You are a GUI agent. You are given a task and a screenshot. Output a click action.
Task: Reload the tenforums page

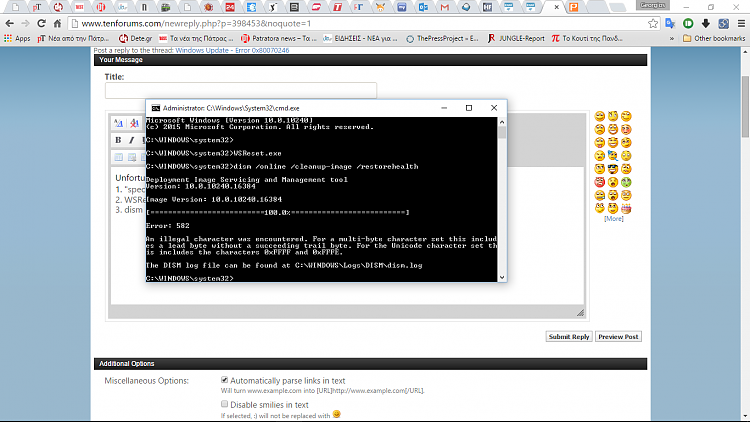pos(42,23)
